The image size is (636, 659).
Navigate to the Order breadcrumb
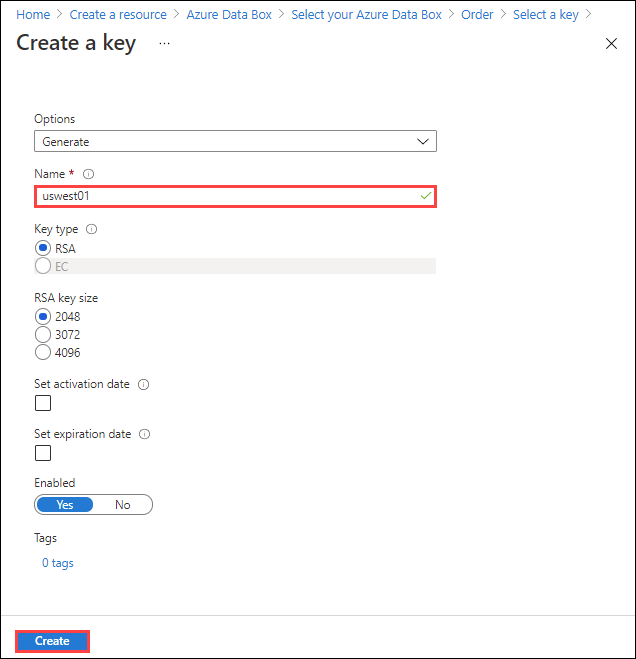pos(477,15)
